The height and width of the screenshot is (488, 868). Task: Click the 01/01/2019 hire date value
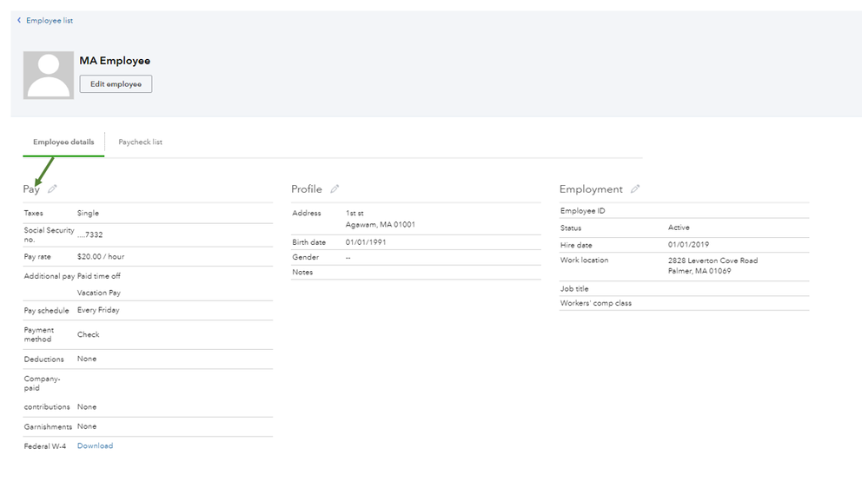pos(688,245)
